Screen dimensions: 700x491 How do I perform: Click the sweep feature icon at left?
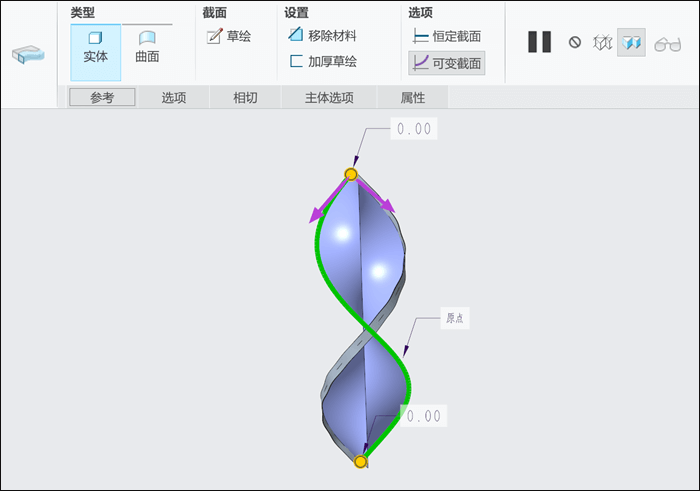(29, 54)
